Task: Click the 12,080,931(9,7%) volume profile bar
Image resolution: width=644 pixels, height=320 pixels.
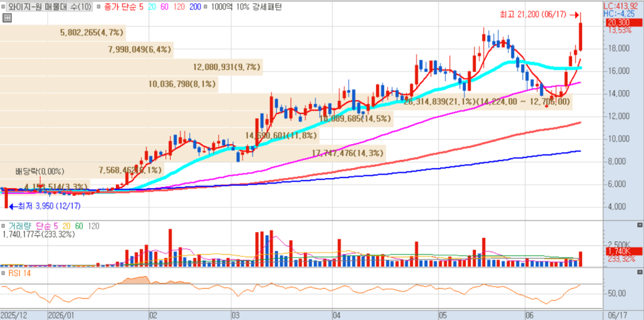Action: (x=131, y=67)
